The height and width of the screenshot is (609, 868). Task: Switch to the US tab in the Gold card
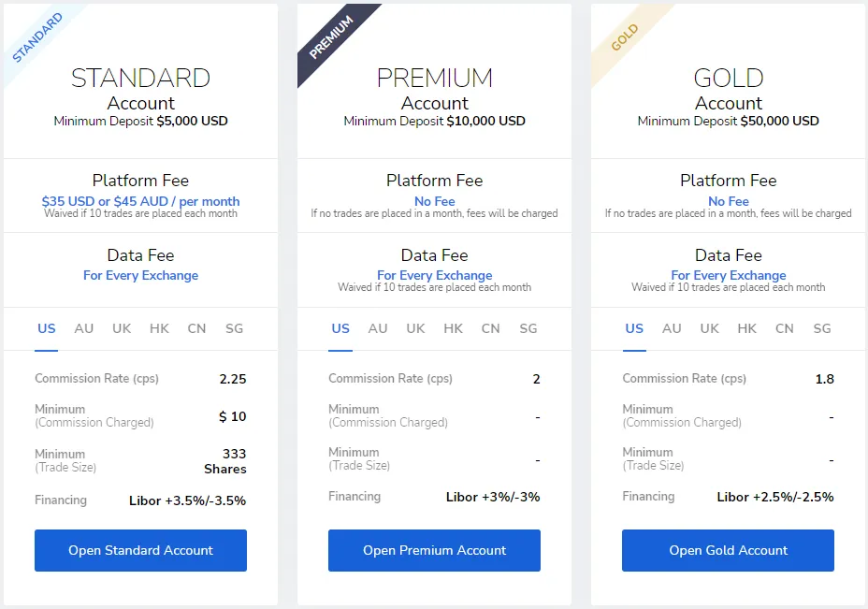[x=634, y=328]
